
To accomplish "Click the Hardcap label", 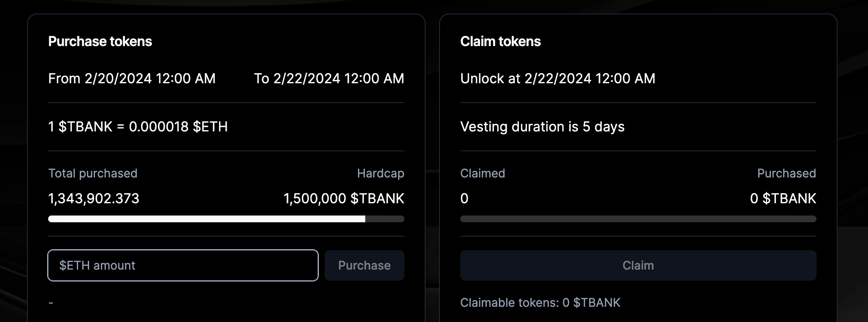I will point(380,173).
